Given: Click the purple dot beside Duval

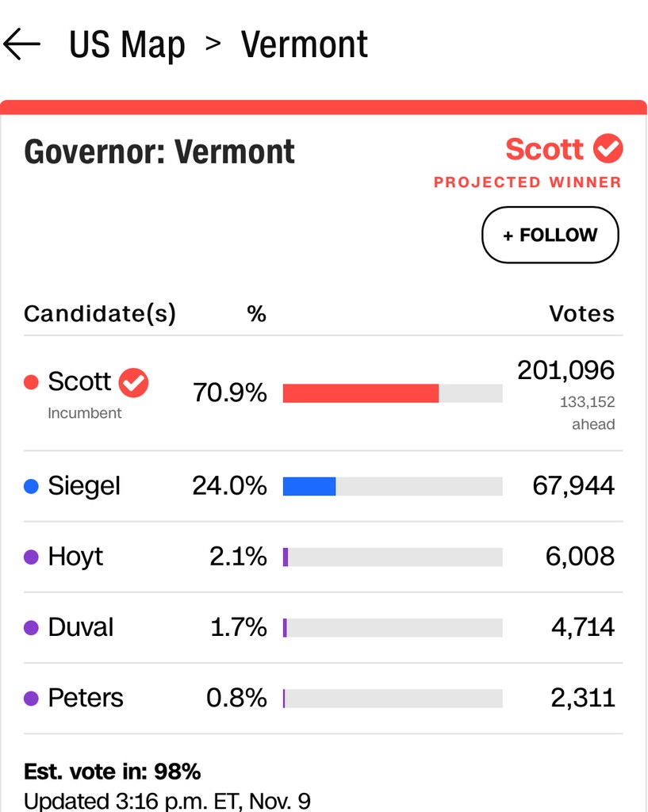Looking at the screenshot, I should [x=31, y=628].
